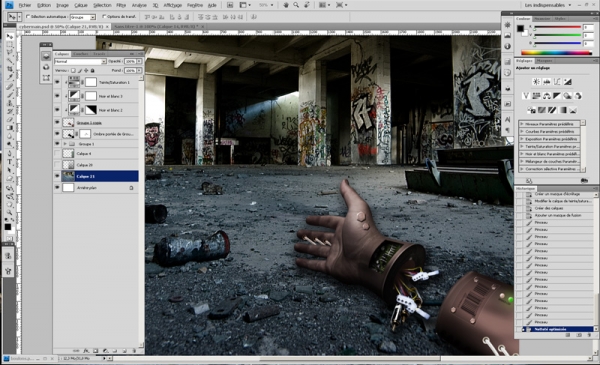Select the Magic Wand tool
Image resolution: width=600 pixels, height=365 pixels.
point(10,61)
